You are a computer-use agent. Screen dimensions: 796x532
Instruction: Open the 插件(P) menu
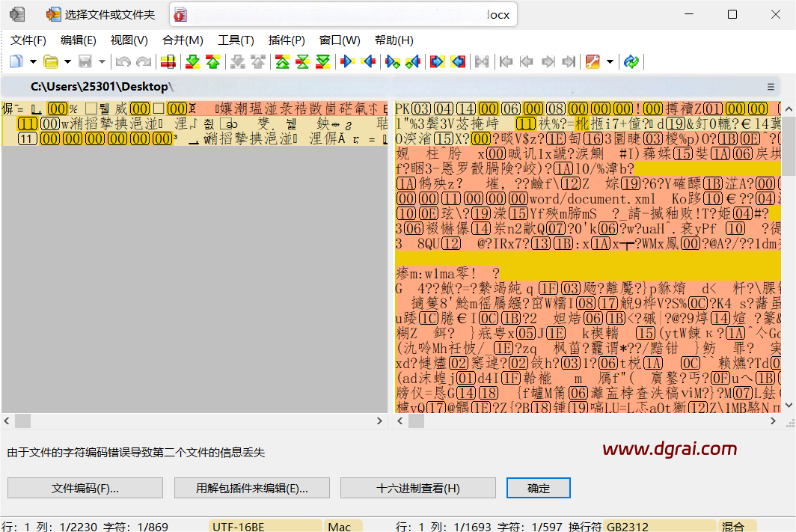tap(287, 40)
